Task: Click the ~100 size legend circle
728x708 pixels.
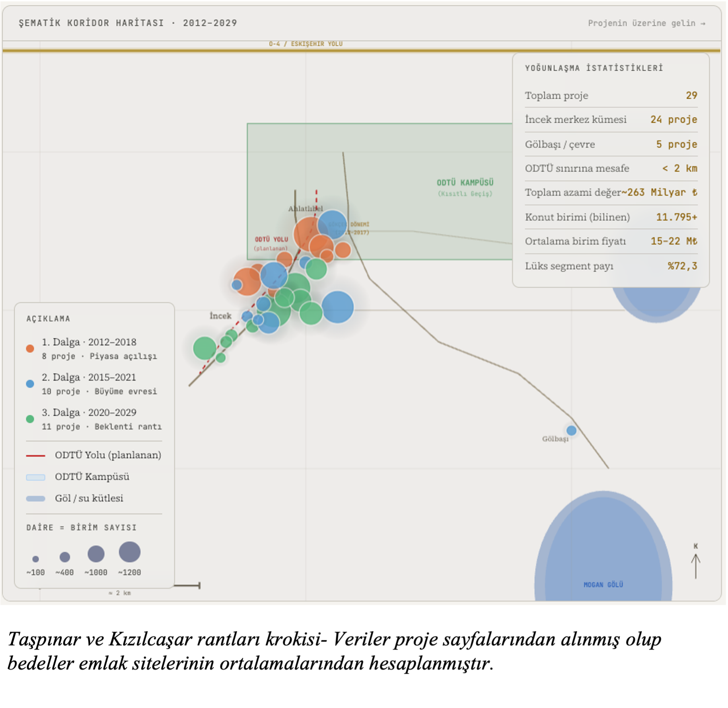Action: (35, 559)
